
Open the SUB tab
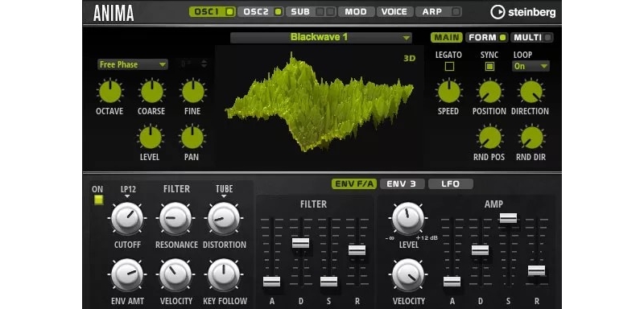pos(311,12)
